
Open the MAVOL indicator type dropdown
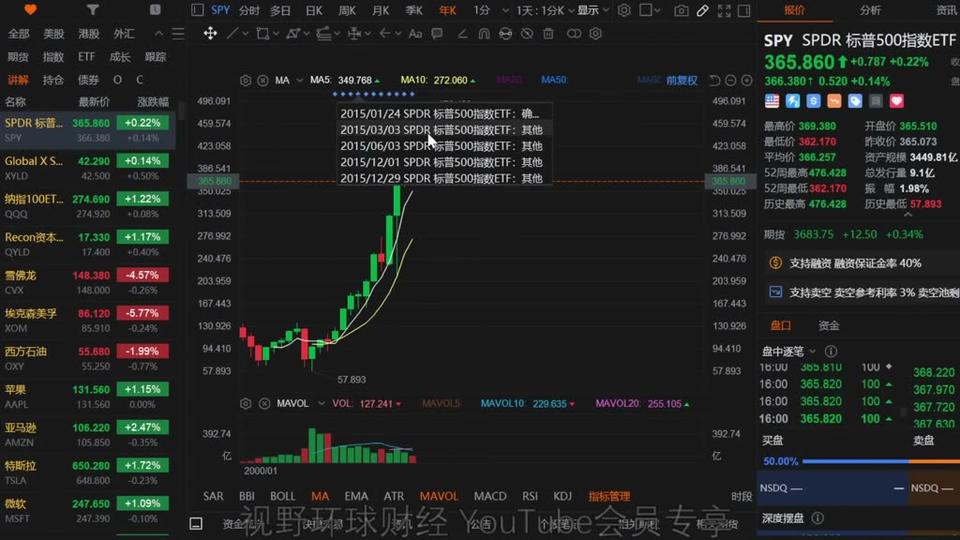(x=321, y=403)
